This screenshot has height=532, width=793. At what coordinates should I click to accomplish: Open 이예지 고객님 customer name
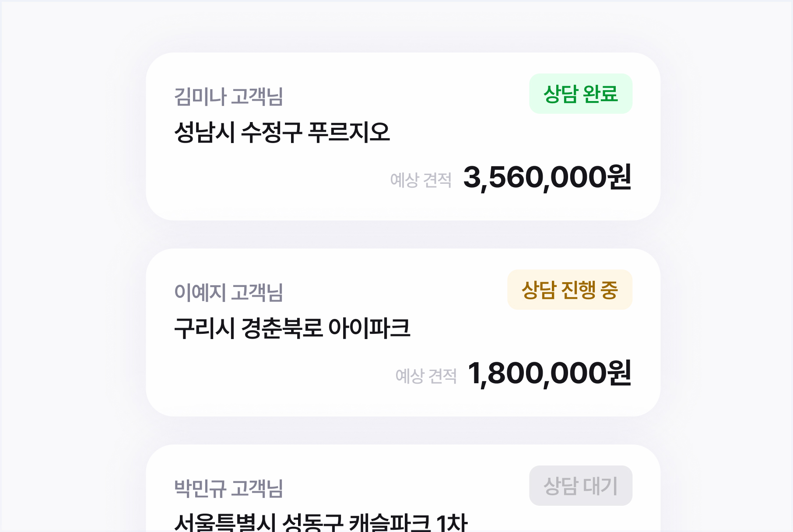point(228,293)
